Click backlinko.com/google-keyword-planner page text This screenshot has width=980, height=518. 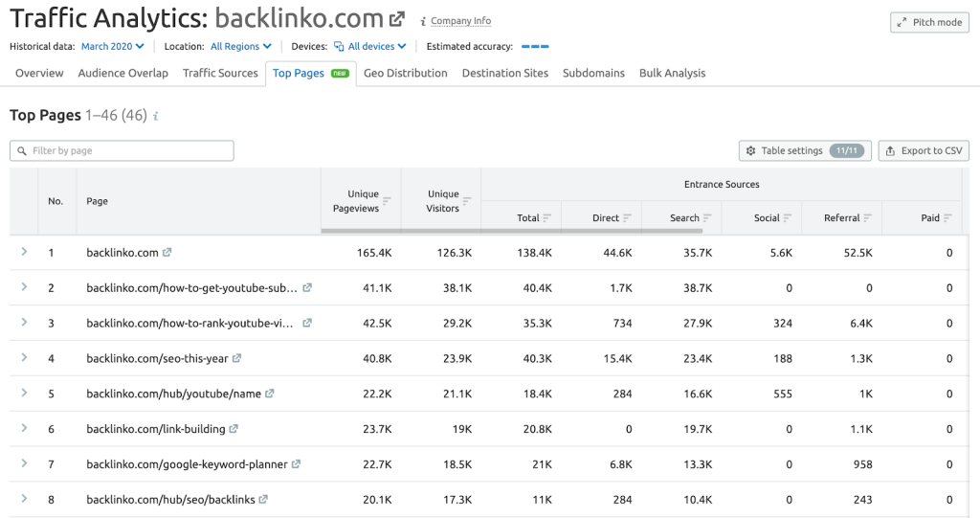coord(187,464)
